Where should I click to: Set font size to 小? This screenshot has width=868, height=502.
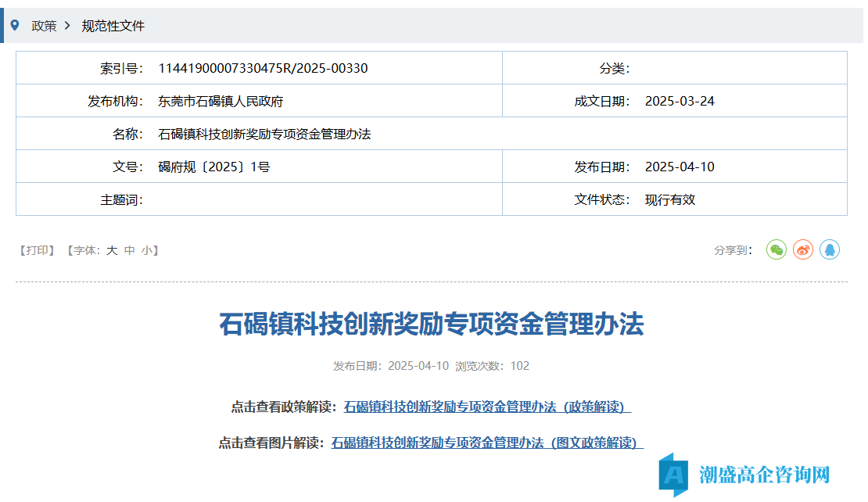click(147, 250)
